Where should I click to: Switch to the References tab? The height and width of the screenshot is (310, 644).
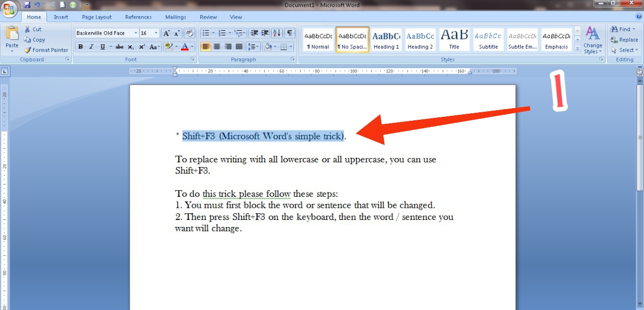click(138, 17)
